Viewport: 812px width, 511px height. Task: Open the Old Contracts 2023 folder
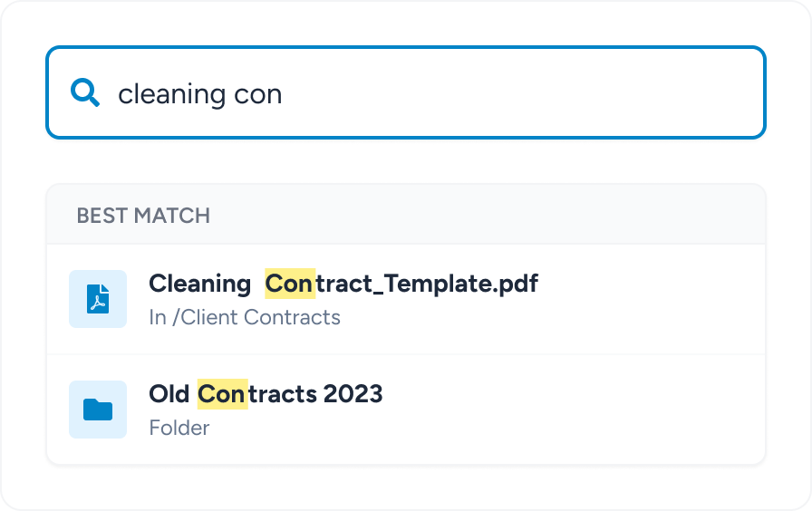[x=266, y=394]
